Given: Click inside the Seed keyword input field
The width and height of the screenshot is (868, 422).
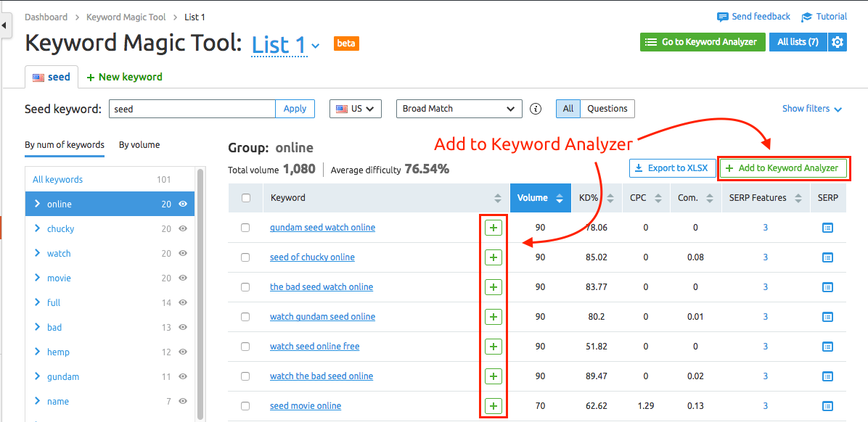Looking at the screenshot, I should click(192, 108).
